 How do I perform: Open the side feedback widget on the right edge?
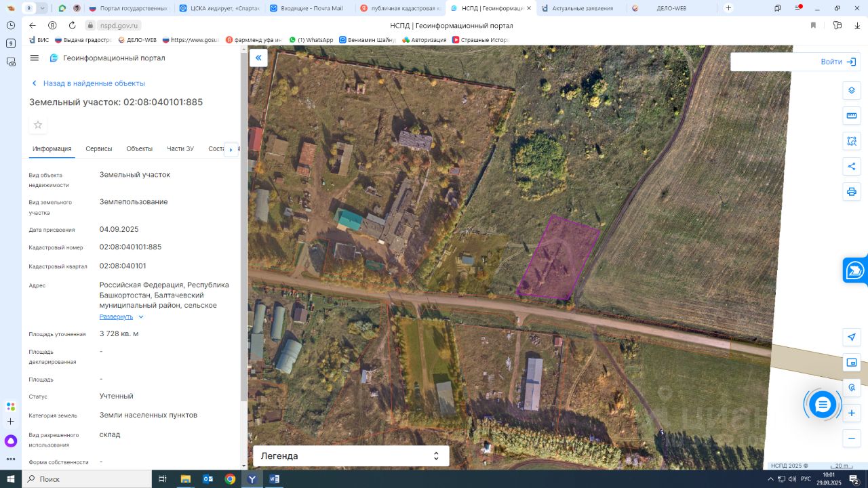[x=856, y=270]
